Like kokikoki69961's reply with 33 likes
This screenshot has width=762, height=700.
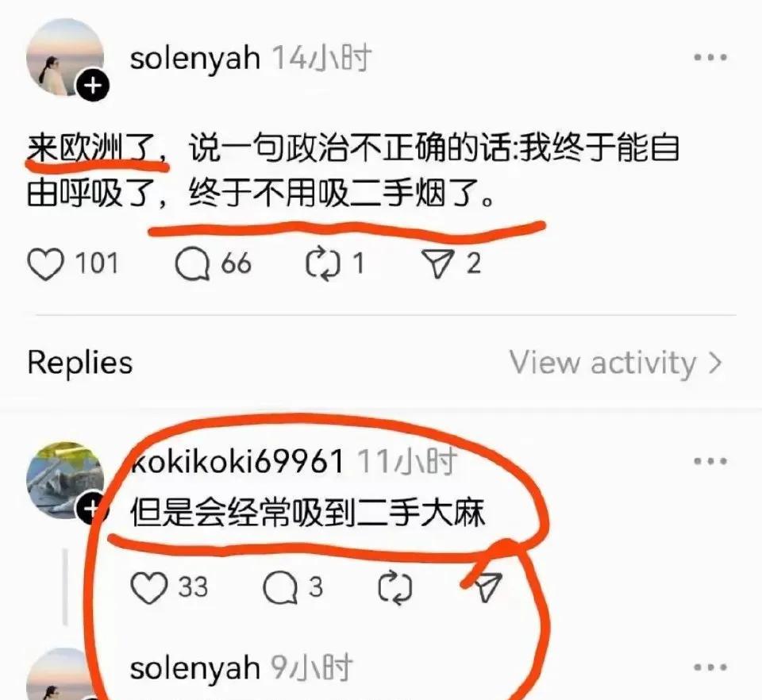pos(149,587)
